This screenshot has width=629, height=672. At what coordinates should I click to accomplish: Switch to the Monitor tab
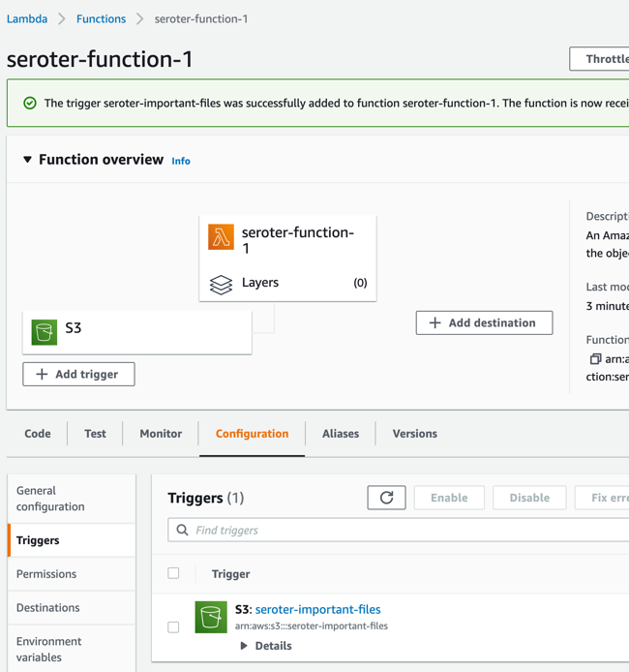click(x=161, y=434)
